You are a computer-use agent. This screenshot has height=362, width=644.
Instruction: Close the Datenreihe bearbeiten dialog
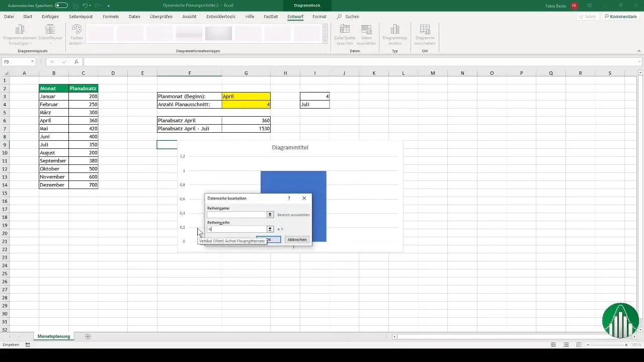304,198
